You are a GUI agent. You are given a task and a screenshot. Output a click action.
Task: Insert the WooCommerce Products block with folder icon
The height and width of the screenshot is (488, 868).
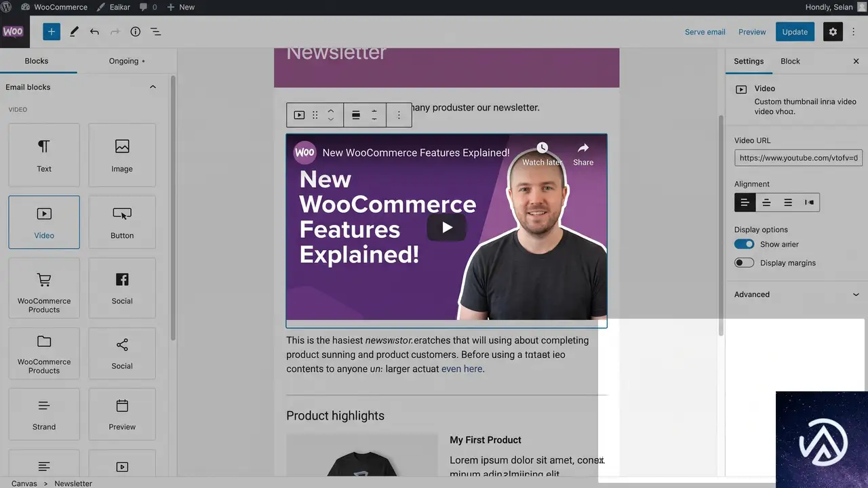44,354
